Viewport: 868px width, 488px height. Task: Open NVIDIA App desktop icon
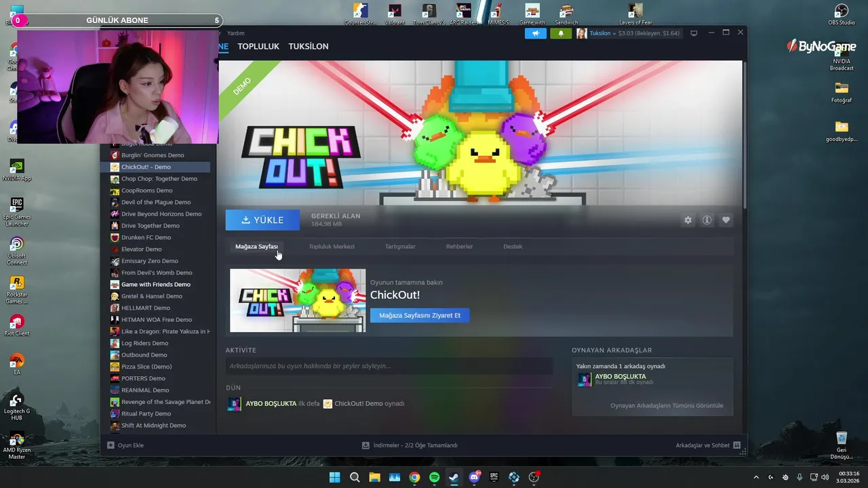point(17,170)
